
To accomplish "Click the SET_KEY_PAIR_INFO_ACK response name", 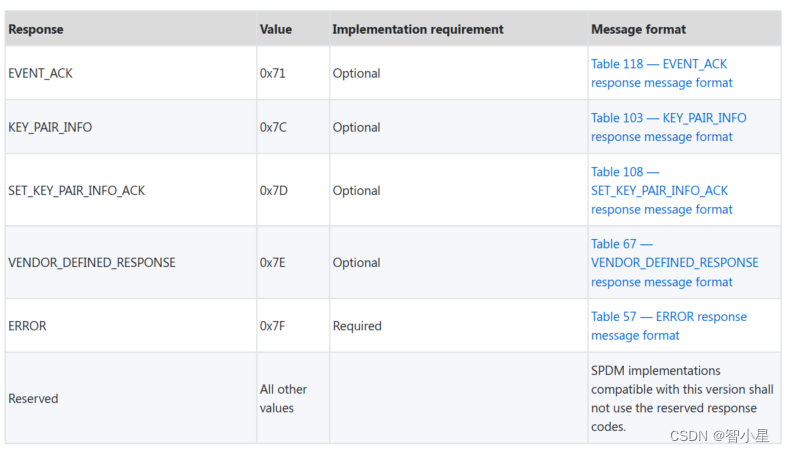I will 76,190.
